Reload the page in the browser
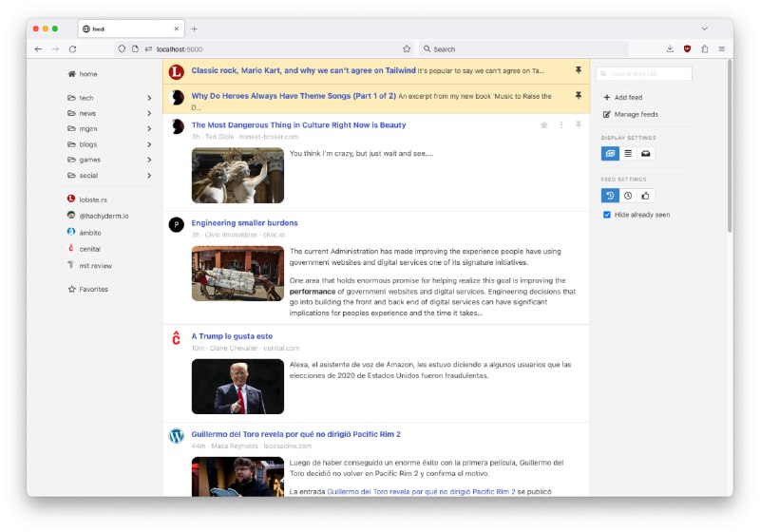The image size is (760, 532). pyautogui.click(x=72, y=48)
